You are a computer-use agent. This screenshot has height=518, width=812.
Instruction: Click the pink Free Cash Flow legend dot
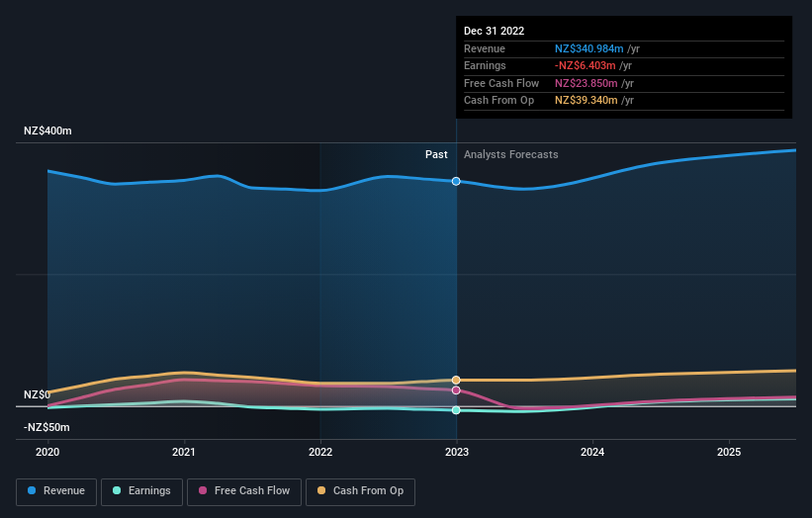203,490
